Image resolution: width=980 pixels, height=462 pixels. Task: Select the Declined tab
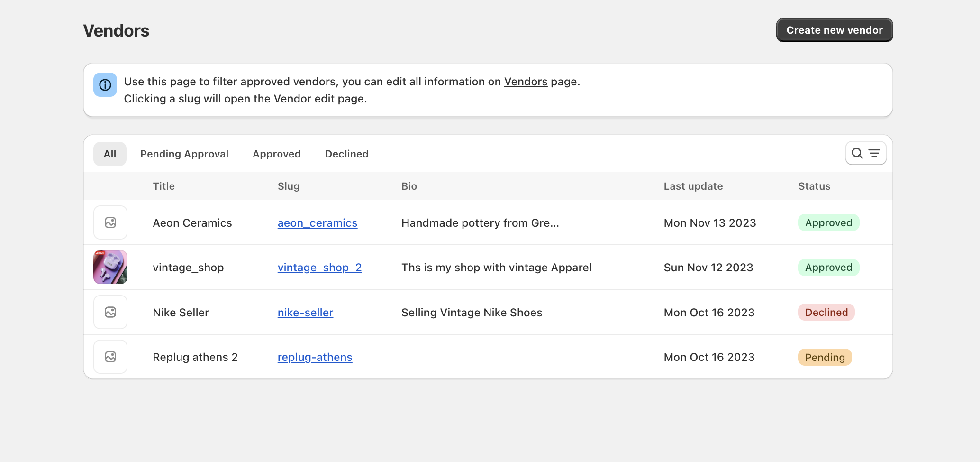coord(346,154)
